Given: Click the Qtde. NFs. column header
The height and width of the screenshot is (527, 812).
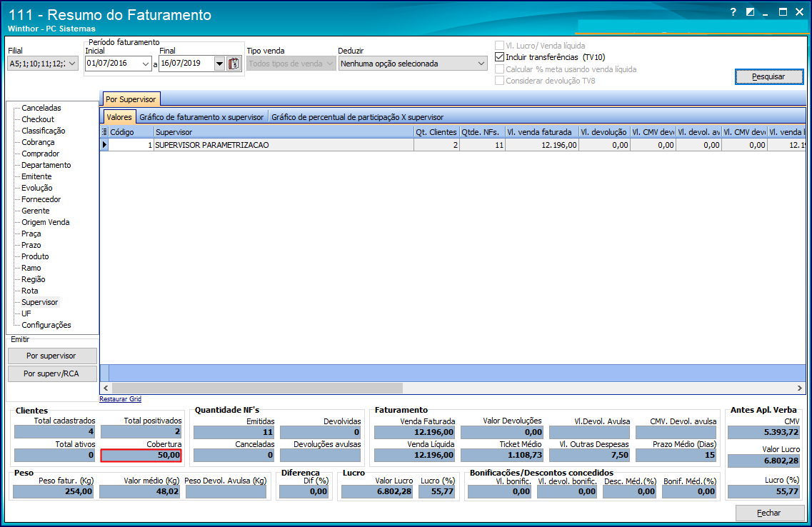Looking at the screenshot, I should [482, 132].
